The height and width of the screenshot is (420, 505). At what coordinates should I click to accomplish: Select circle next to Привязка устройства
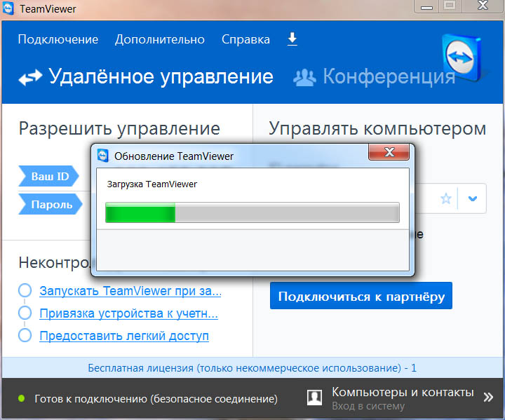[x=25, y=313]
